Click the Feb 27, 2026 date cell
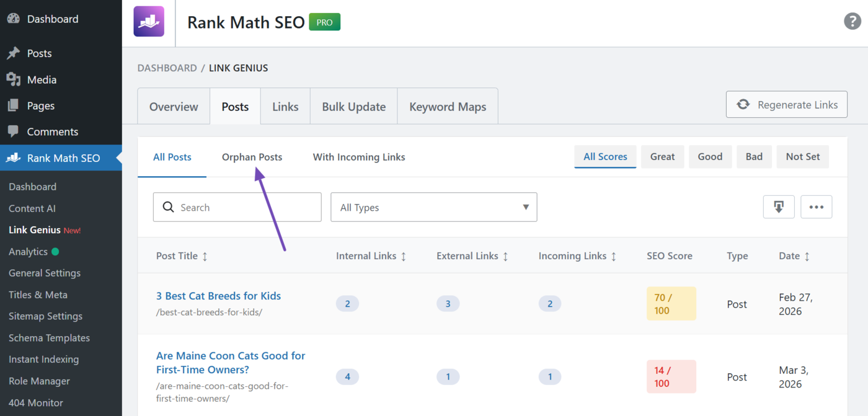Image resolution: width=868 pixels, height=416 pixels. (x=795, y=304)
